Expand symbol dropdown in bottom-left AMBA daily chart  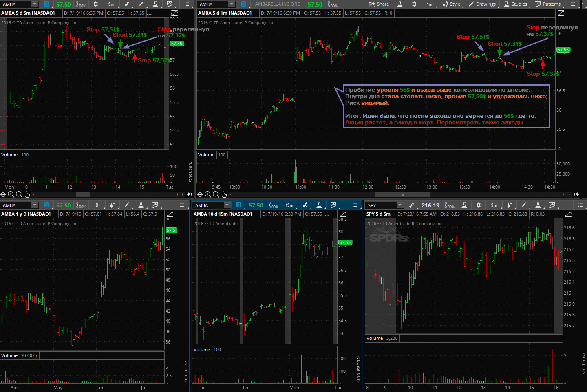[x=35, y=205]
